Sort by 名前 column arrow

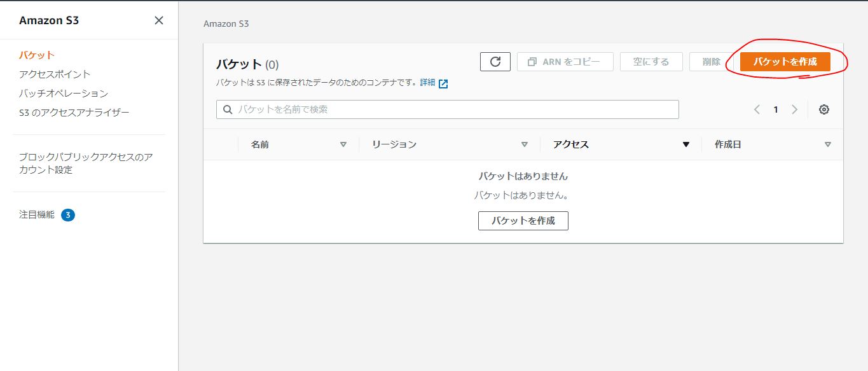coord(343,144)
